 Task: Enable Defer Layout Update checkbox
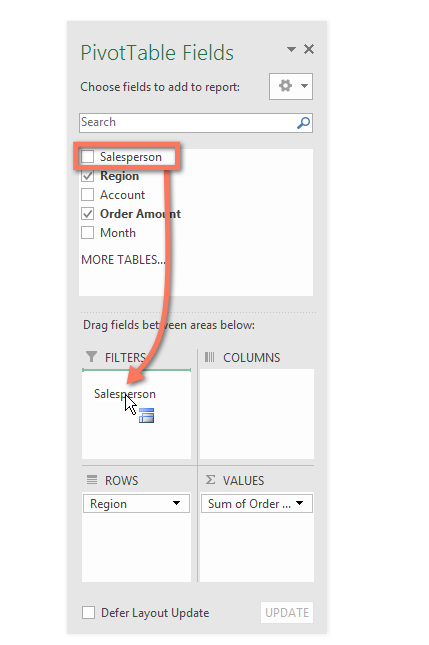tap(88, 613)
